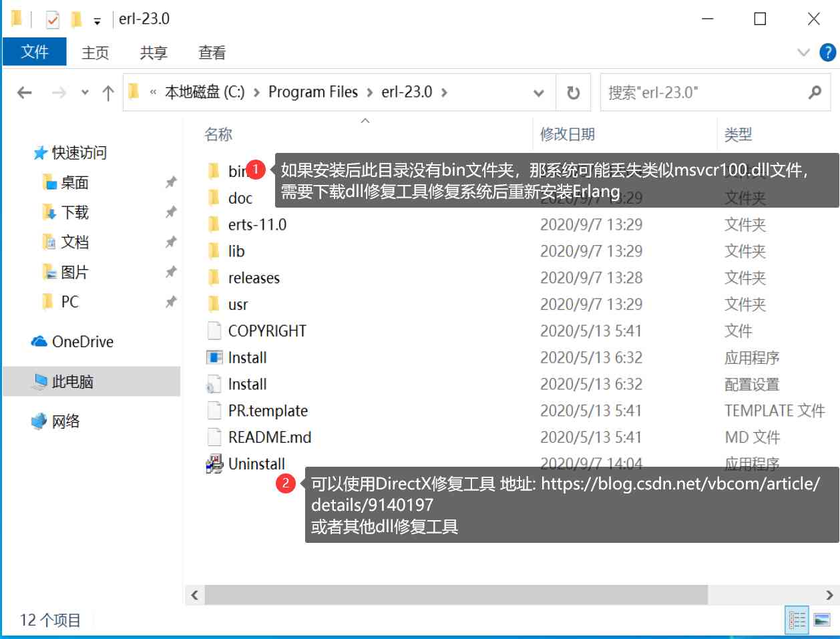The image size is (840, 639).
Task: Click the Forward navigation arrow
Action: click(59, 93)
